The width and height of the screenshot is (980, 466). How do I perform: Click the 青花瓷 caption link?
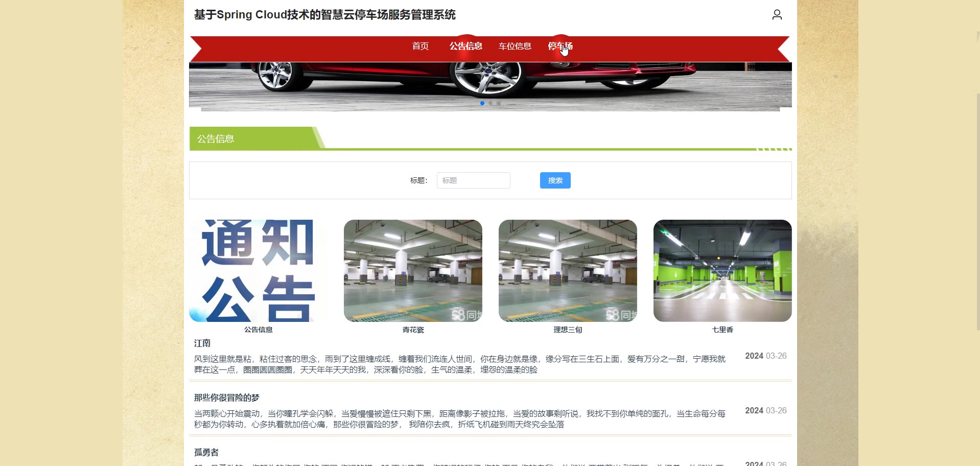coord(413,330)
